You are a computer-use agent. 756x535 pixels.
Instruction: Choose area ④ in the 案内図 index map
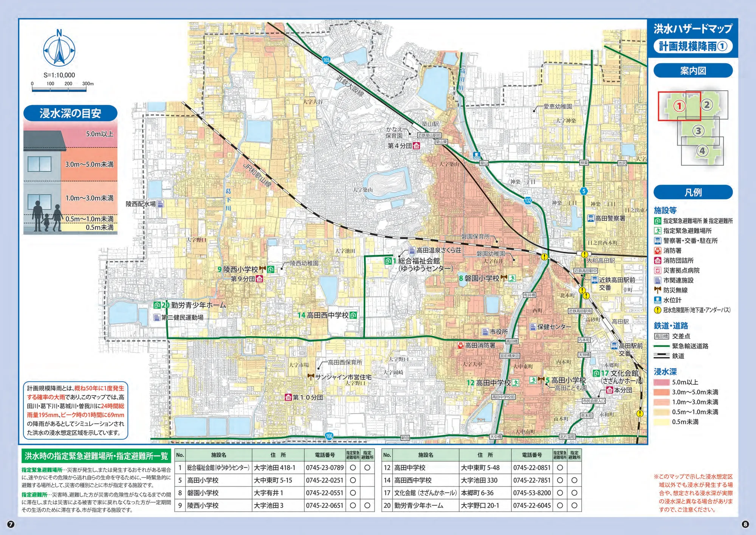point(702,151)
